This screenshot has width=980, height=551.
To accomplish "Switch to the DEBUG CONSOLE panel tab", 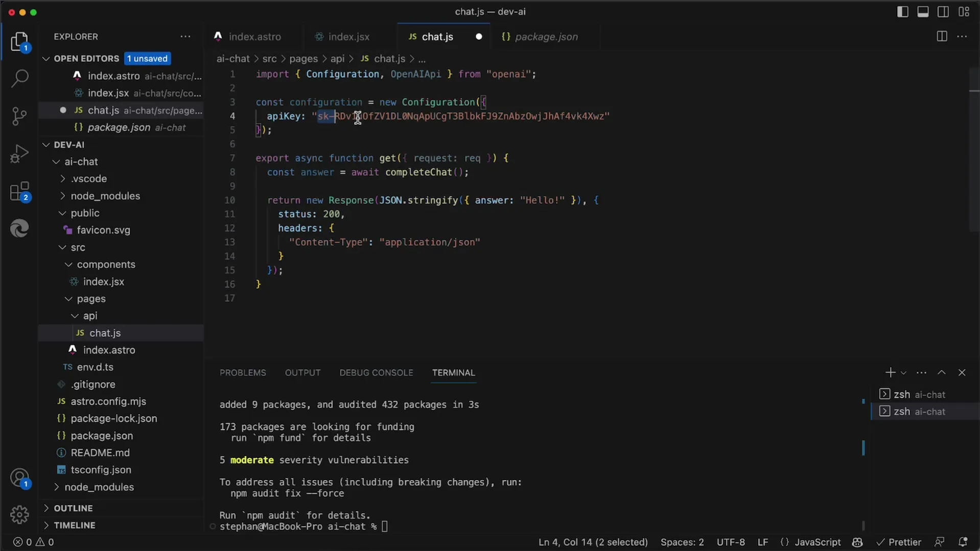I will pos(376,373).
